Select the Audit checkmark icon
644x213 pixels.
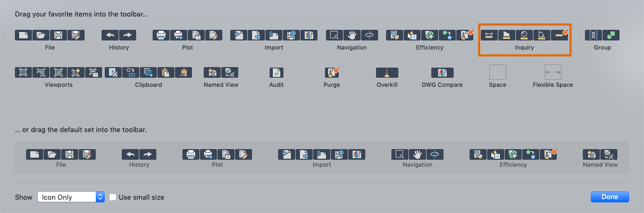277,73
